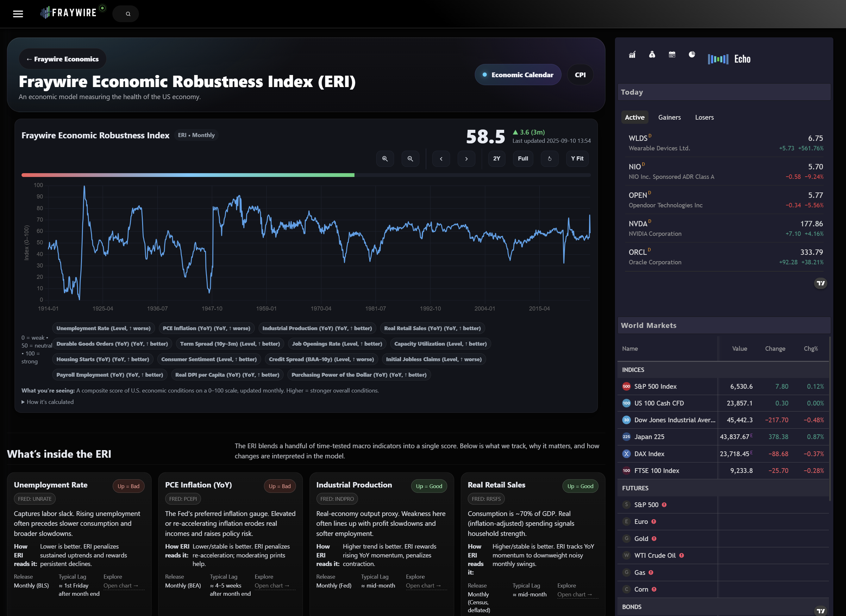Switch to the Losers tab

pyautogui.click(x=704, y=117)
